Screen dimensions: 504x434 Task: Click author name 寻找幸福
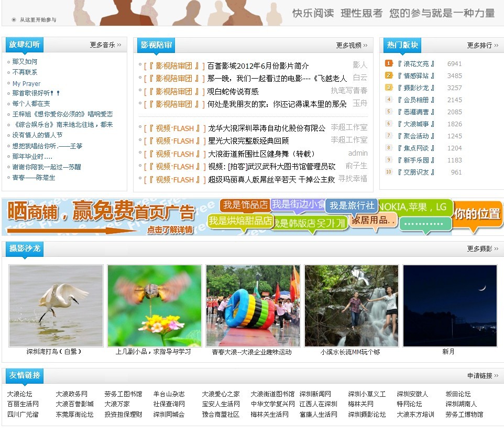click(353, 179)
